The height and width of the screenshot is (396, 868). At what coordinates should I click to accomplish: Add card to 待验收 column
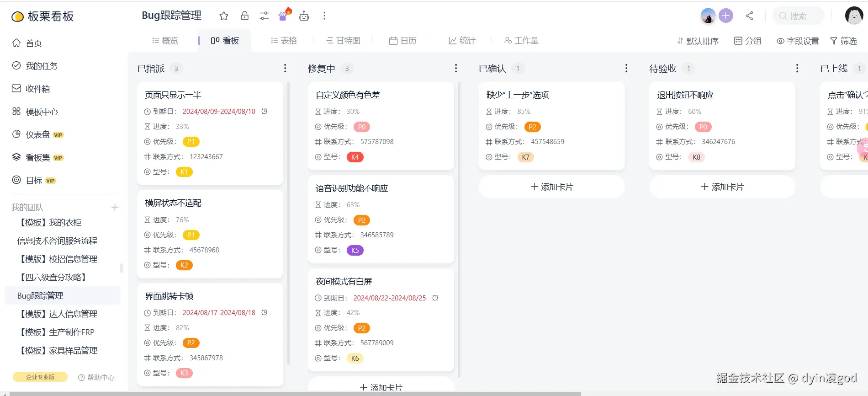click(x=722, y=187)
